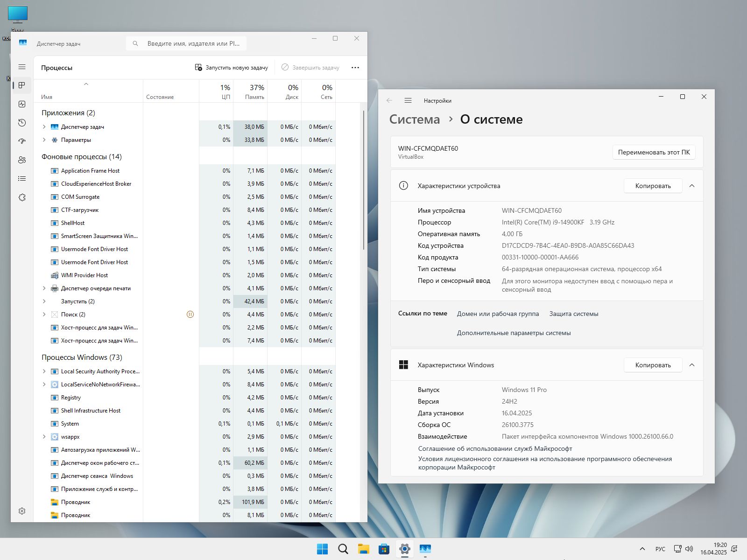Click the WMI Provider Host process icon
The width and height of the screenshot is (747, 560).
coord(54,275)
